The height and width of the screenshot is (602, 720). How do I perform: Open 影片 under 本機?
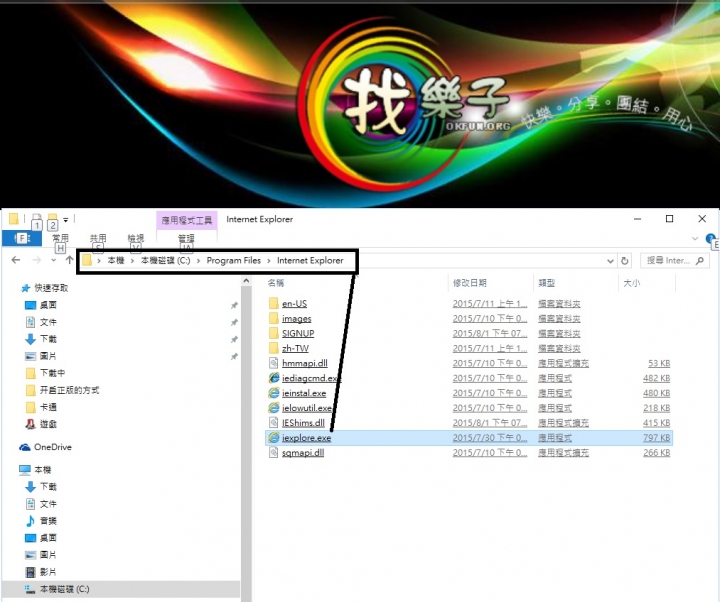point(41,572)
